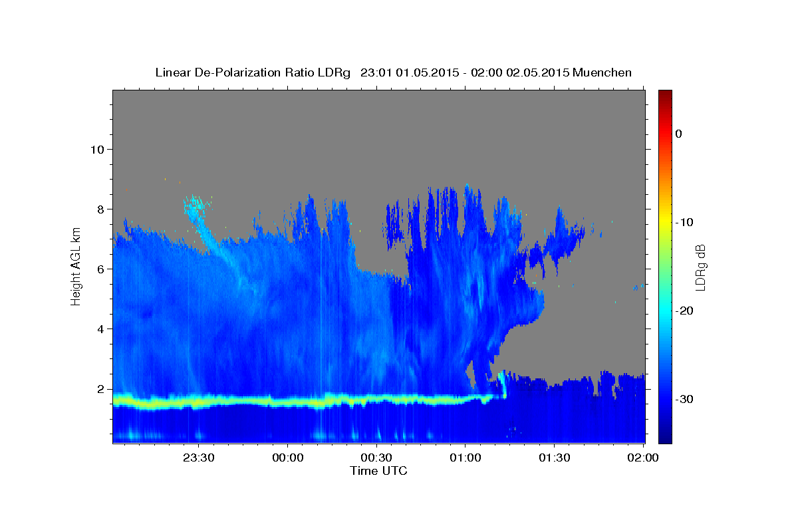
Task: Click the 'Height AGL km' axis label
Action: click(76, 266)
